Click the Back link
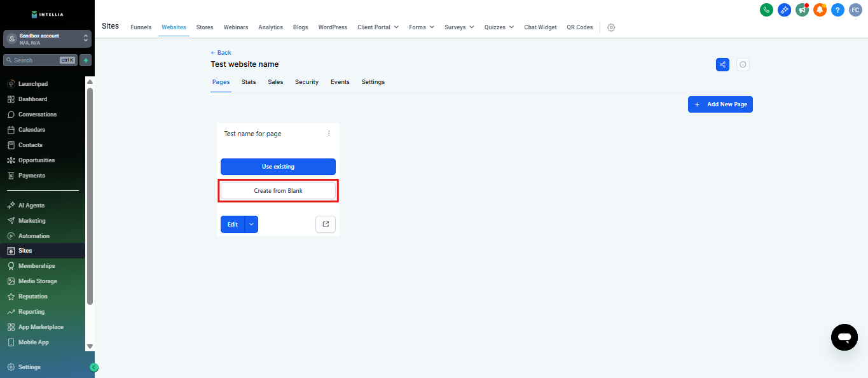The width and height of the screenshot is (868, 378). 221,53
